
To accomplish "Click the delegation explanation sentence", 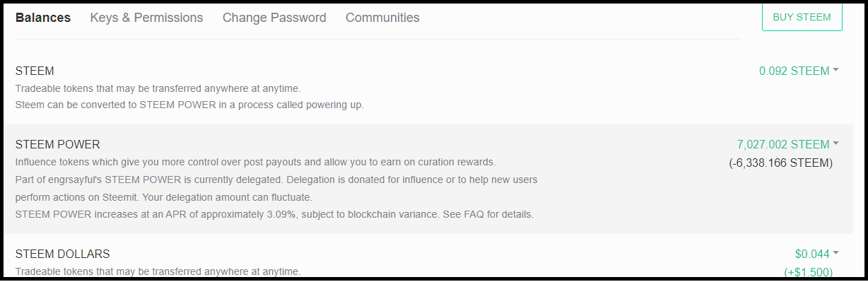I will 276,188.
